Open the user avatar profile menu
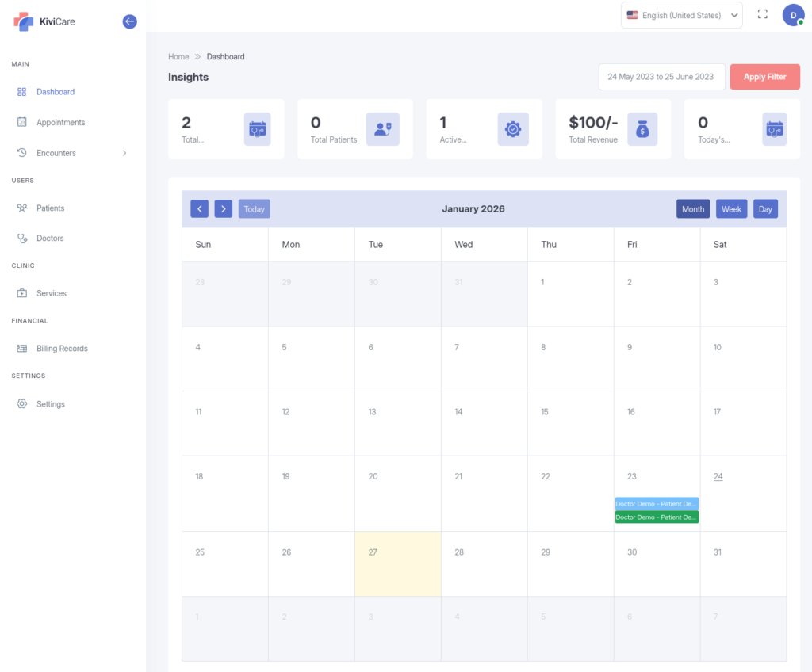Viewport: 812px width, 672px height. click(793, 15)
